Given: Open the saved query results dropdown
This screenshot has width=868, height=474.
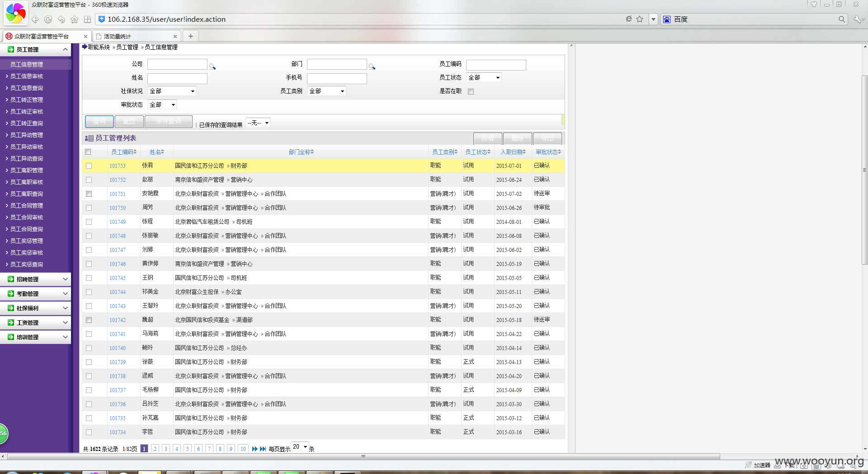Looking at the screenshot, I should [x=258, y=123].
